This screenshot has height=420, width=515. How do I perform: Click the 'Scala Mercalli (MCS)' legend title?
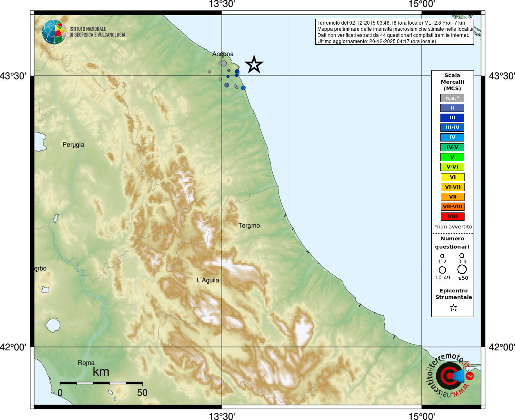(452, 82)
